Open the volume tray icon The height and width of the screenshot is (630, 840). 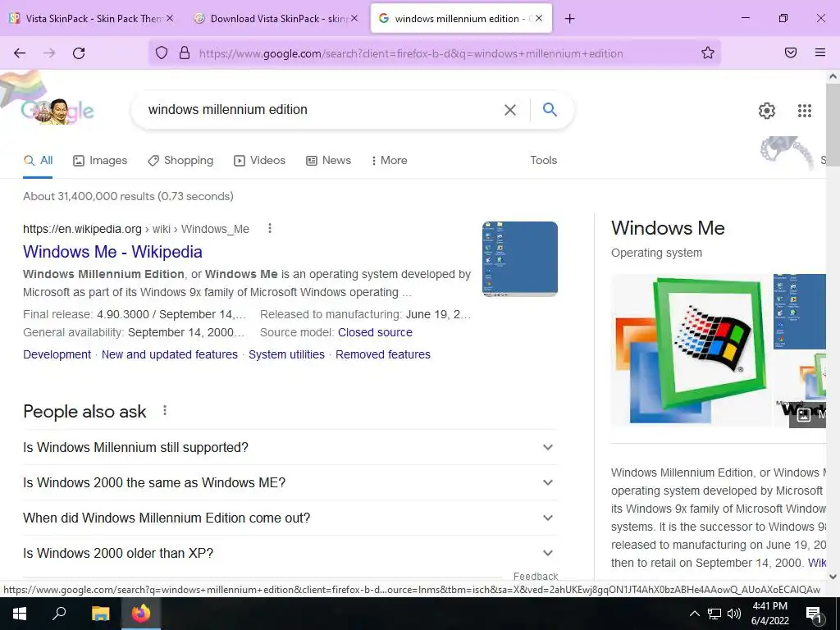click(x=734, y=614)
